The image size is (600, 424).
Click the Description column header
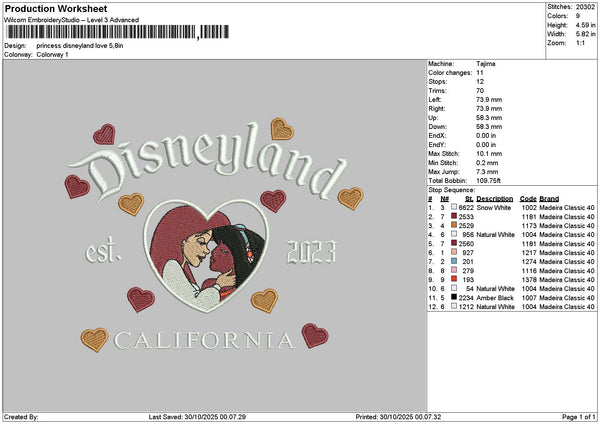(x=495, y=198)
